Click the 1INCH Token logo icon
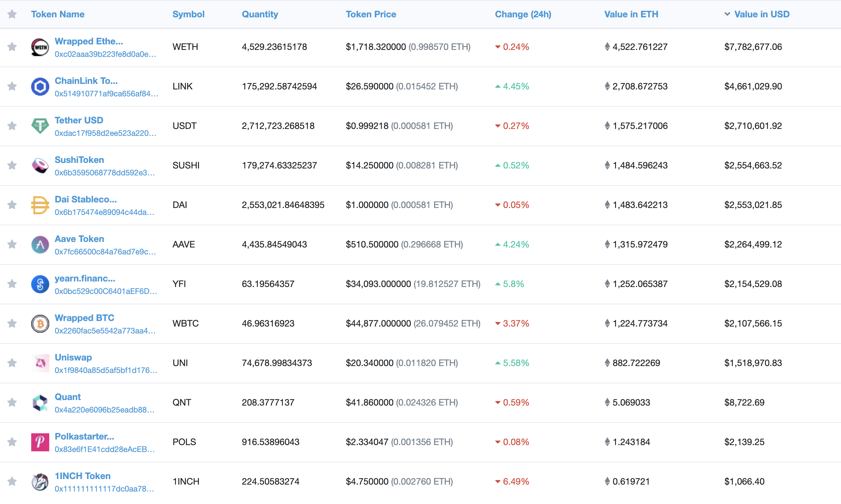Screen dimensions: 841x504 [x=40, y=482]
